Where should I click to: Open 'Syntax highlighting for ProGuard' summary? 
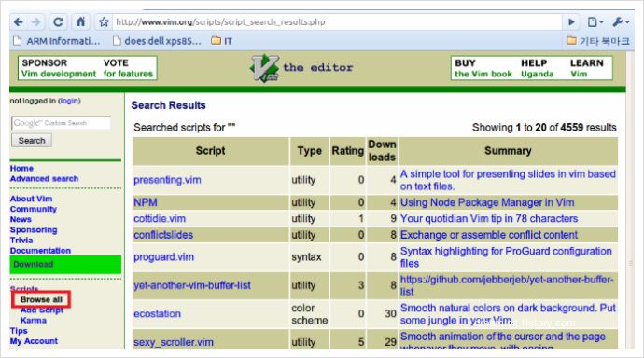(506, 257)
